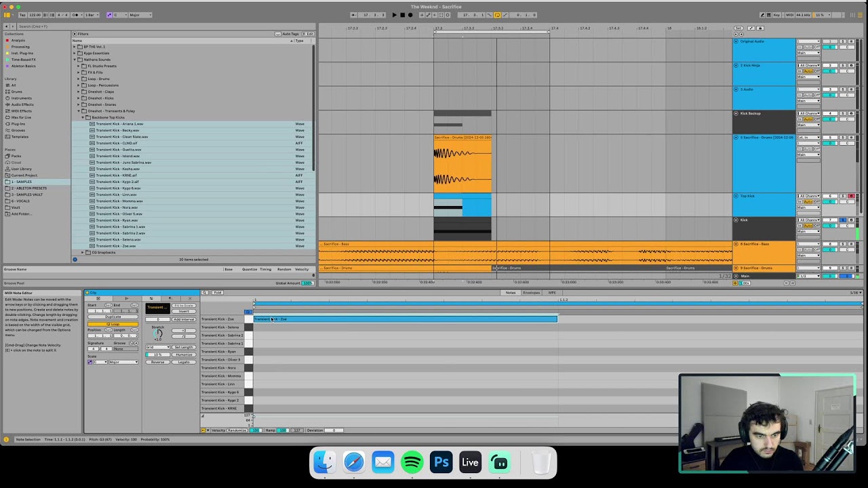Start playback with the Play button
This screenshot has width=868, height=488.
(395, 15)
